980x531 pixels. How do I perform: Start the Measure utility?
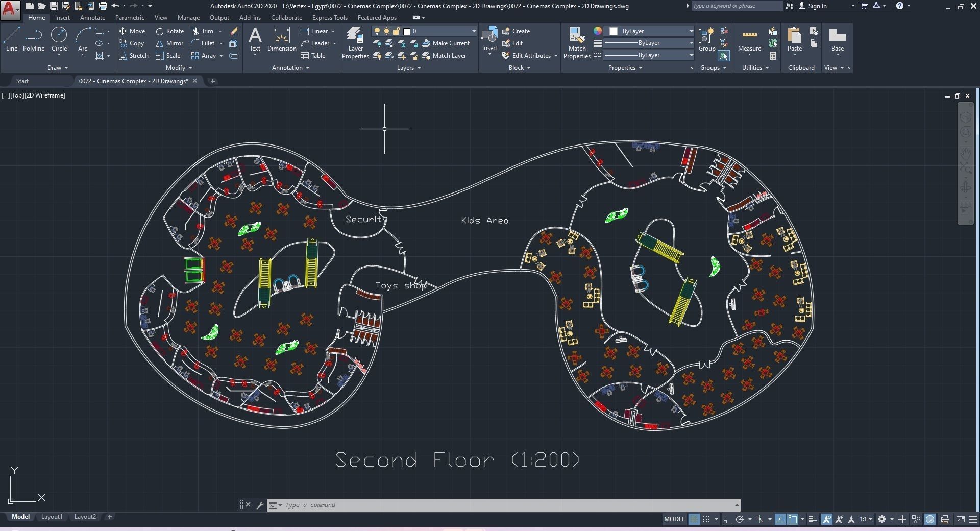pos(749,39)
